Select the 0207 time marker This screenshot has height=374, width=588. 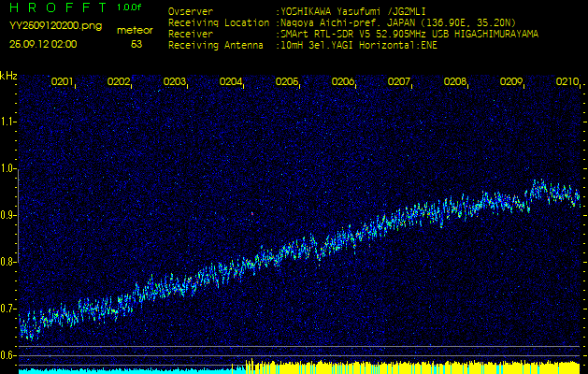pos(399,82)
